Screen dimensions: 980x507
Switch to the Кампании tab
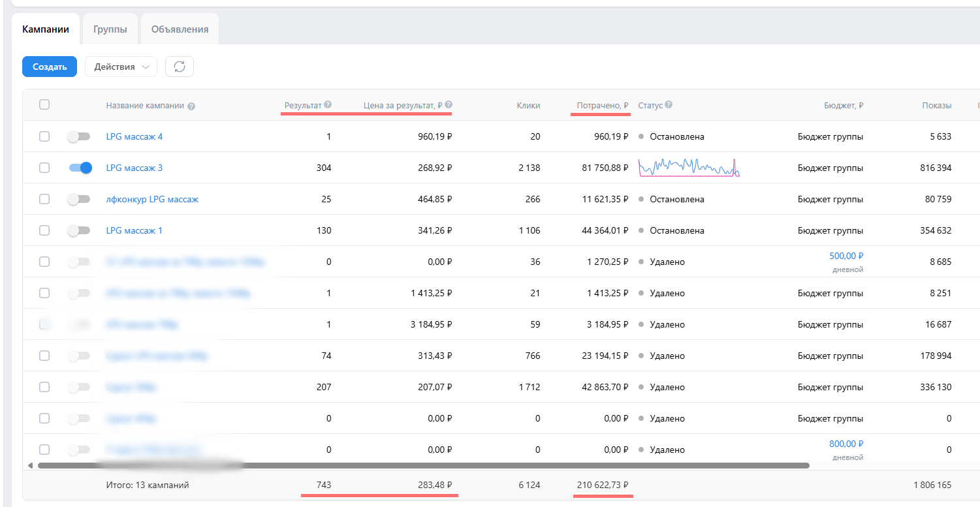pos(46,29)
